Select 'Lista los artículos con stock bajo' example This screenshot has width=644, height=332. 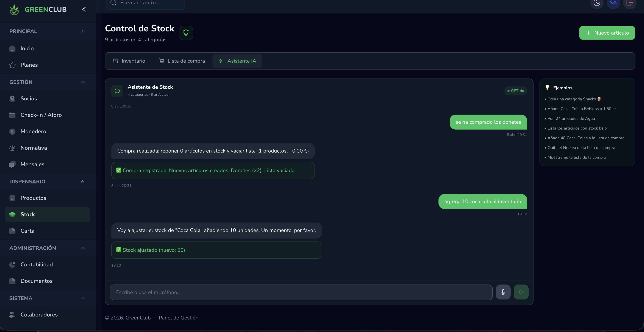pyautogui.click(x=577, y=128)
